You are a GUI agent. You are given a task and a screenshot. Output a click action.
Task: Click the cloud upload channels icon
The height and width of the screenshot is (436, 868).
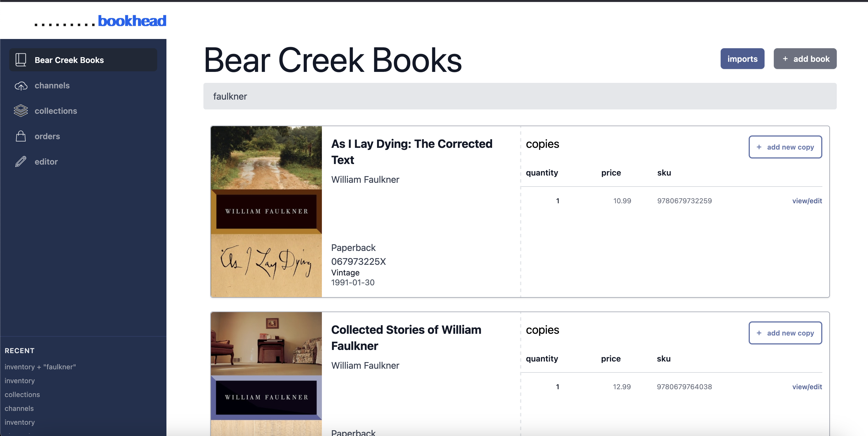coord(21,86)
